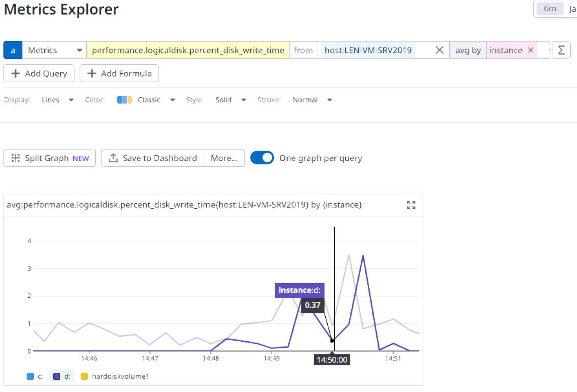The width and height of the screenshot is (577, 392).
Task: Click the Split Graph icon
Action: [15, 158]
